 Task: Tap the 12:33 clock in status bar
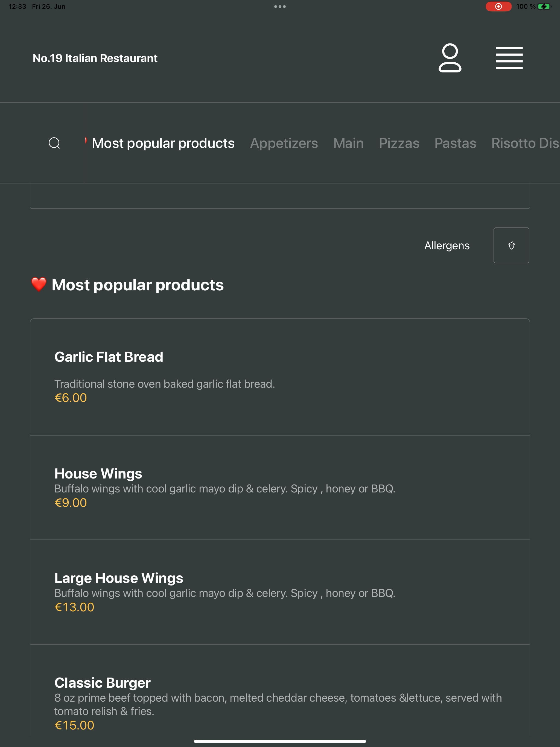click(x=17, y=6)
